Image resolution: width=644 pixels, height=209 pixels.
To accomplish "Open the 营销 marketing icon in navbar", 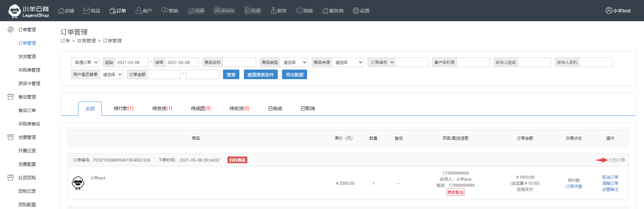I will pos(164,11).
